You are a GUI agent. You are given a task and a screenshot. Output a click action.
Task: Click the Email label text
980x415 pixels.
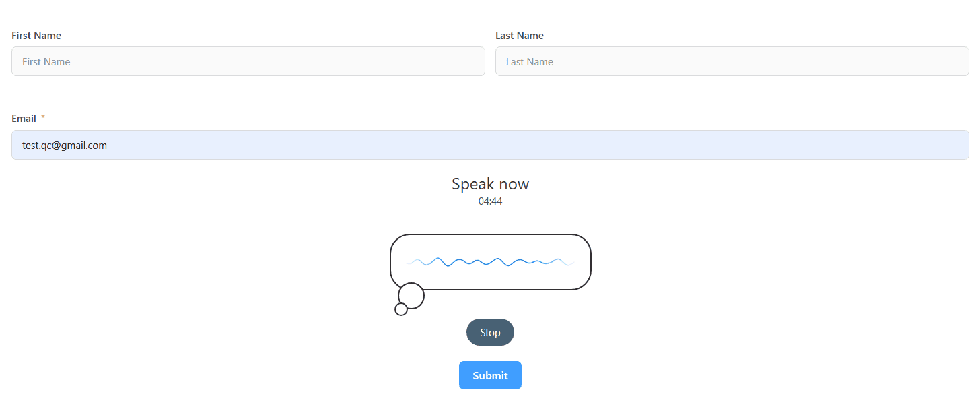(x=24, y=119)
